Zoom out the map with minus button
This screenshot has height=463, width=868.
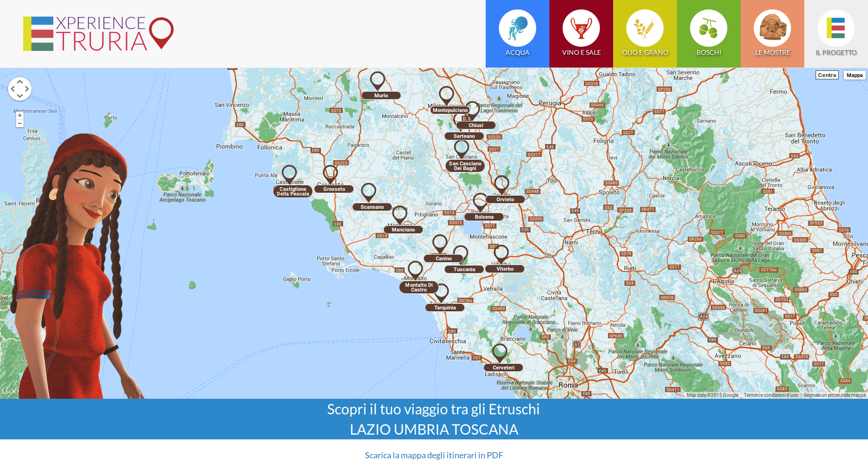coord(20,123)
